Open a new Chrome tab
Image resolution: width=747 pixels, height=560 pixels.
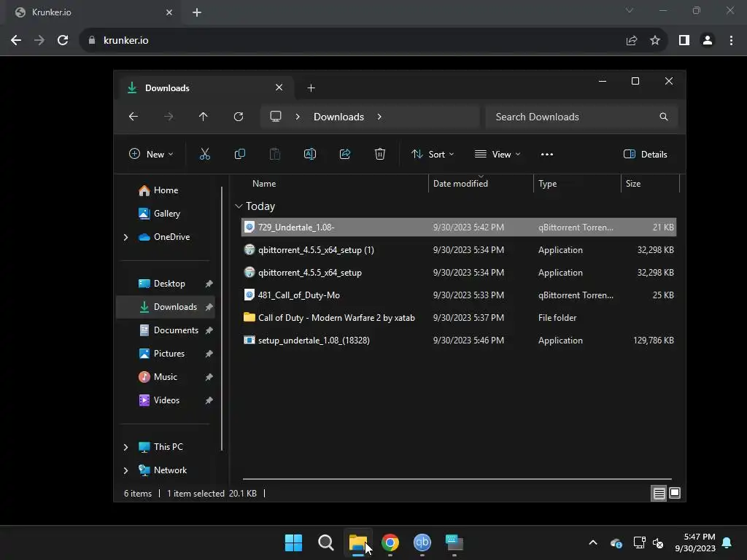coord(197,12)
